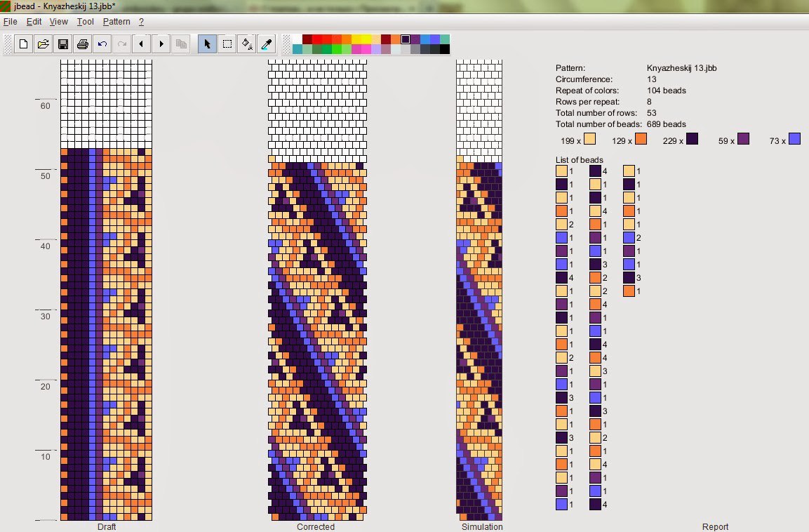Pick the bright yellow palette color
Screen dimensions: 809x532
[366, 39]
